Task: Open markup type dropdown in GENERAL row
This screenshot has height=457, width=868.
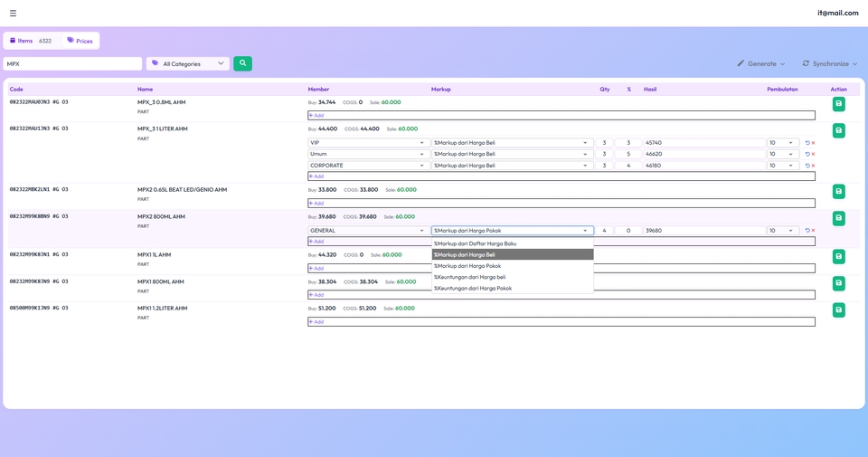Action: 512,231
